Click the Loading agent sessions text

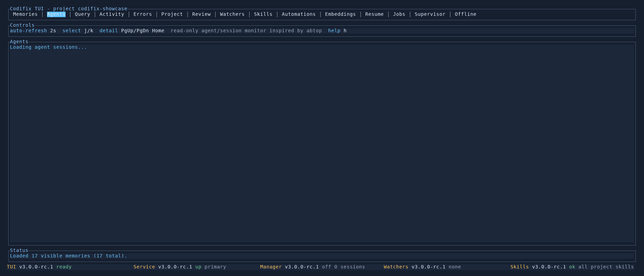(48, 47)
